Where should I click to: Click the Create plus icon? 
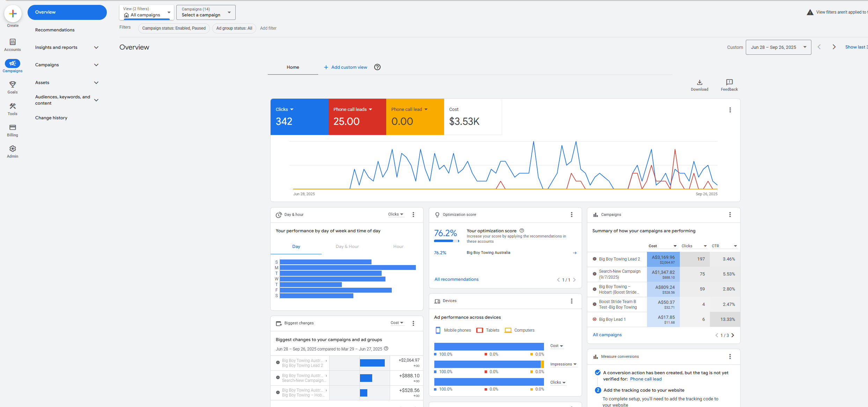[x=13, y=14]
